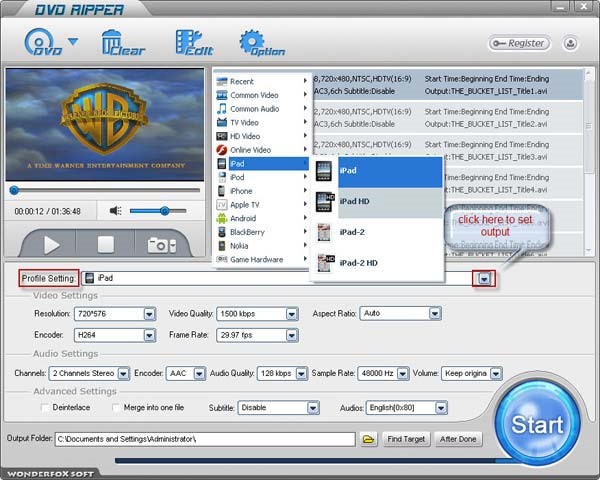Expand the Aspect Ratio Auto dropdown
Viewport: 600px width, 480px height.
[x=435, y=314]
